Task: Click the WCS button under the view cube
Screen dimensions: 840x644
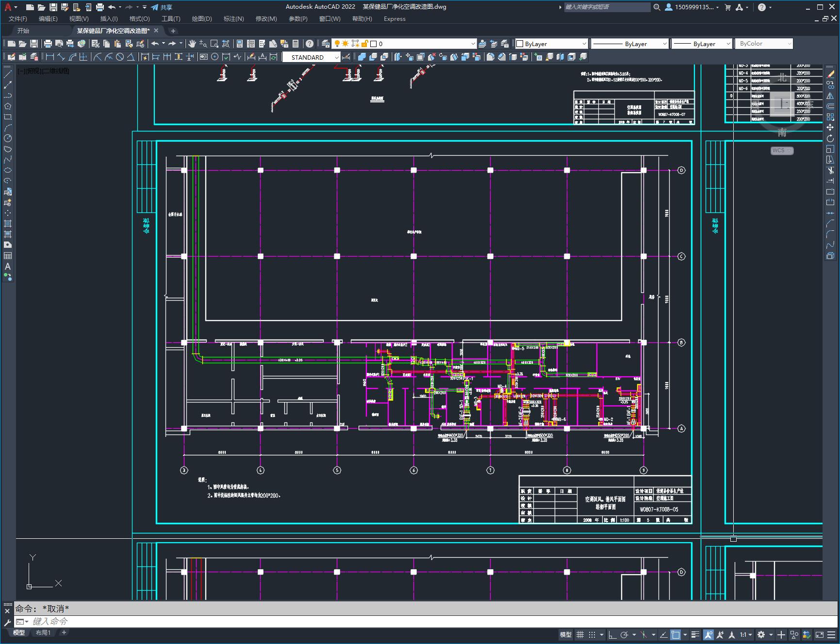Action: point(781,150)
